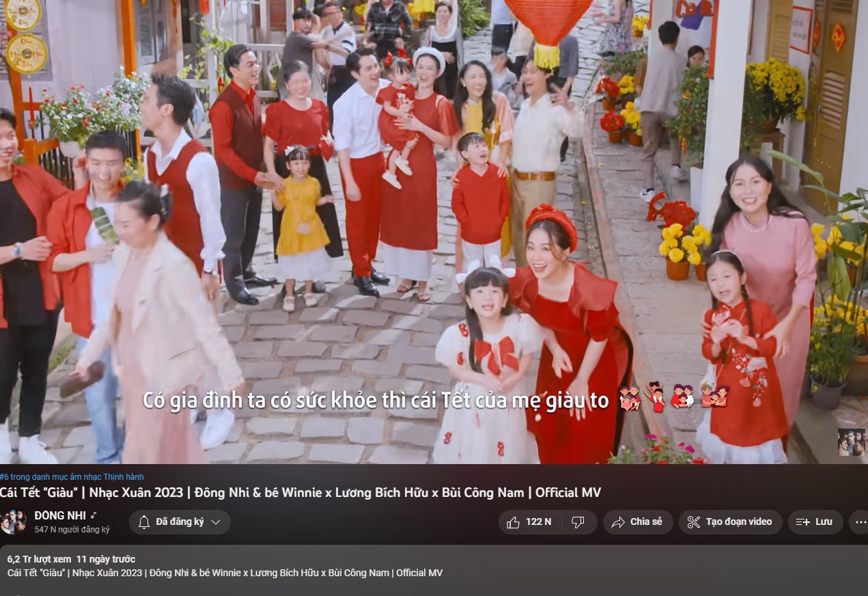Click the video title below the player
This screenshot has height=596, width=868.
pyautogui.click(x=300, y=492)
